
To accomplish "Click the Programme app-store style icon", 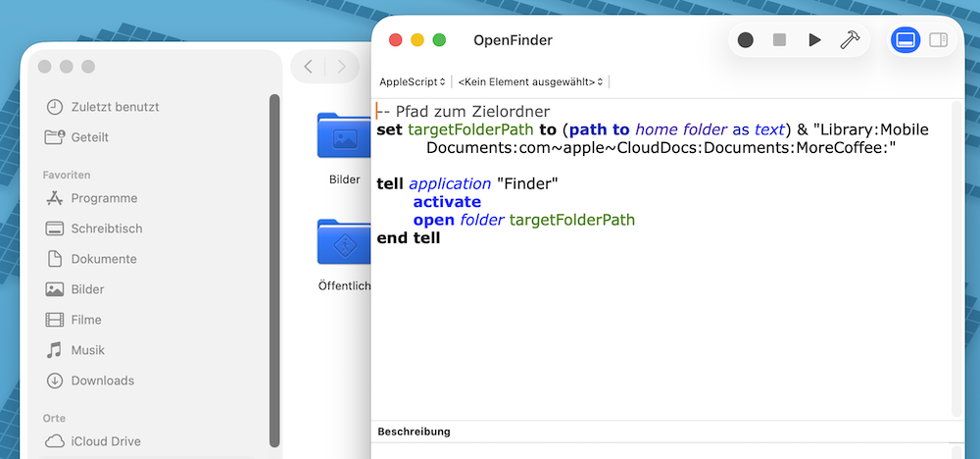I will 54,198.
